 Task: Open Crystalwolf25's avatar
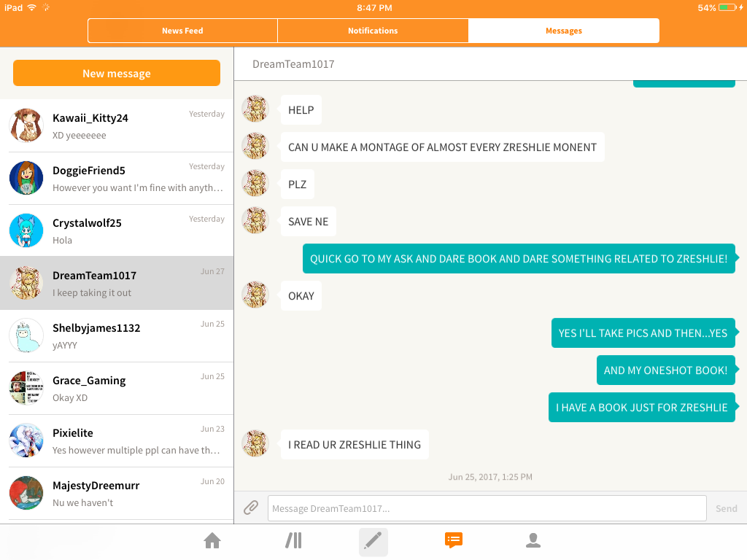point(26,230)
